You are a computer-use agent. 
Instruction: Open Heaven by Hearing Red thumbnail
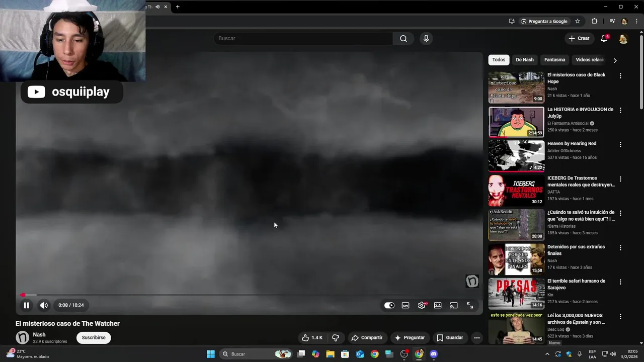click(x=516, y=156)
